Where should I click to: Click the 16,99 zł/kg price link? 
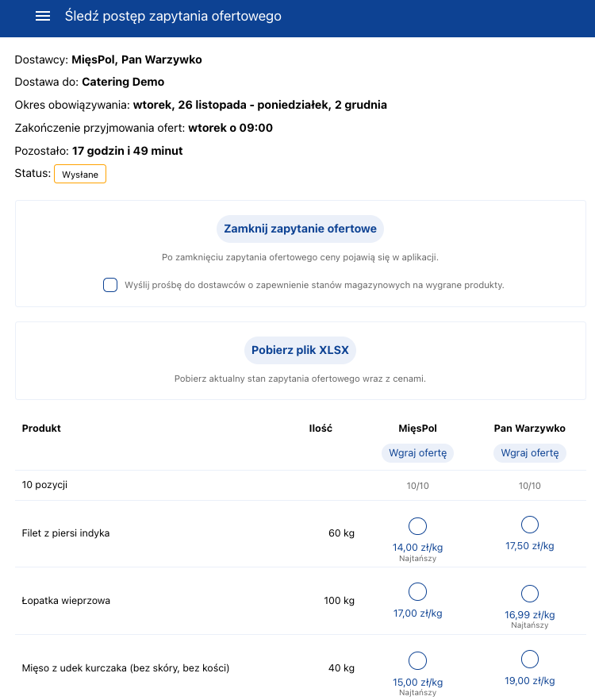529,615
